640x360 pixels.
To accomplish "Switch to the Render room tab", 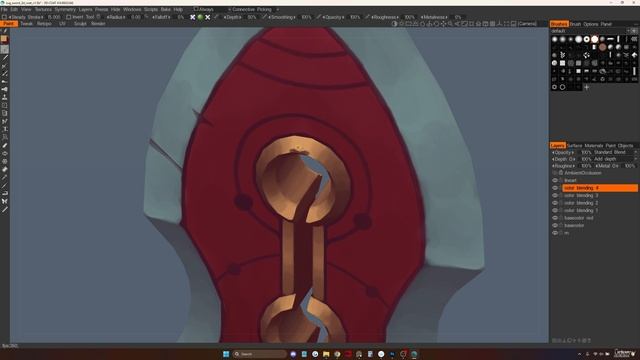I will [98, 24].
